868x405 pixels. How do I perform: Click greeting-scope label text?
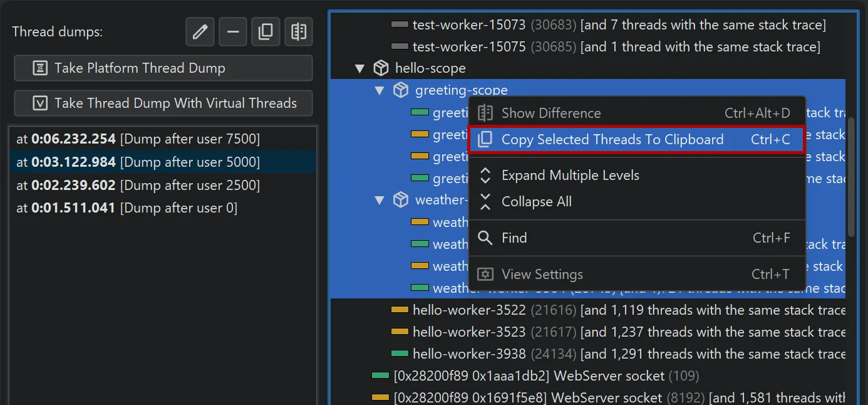pyautogui.click(x=462, y=91)
